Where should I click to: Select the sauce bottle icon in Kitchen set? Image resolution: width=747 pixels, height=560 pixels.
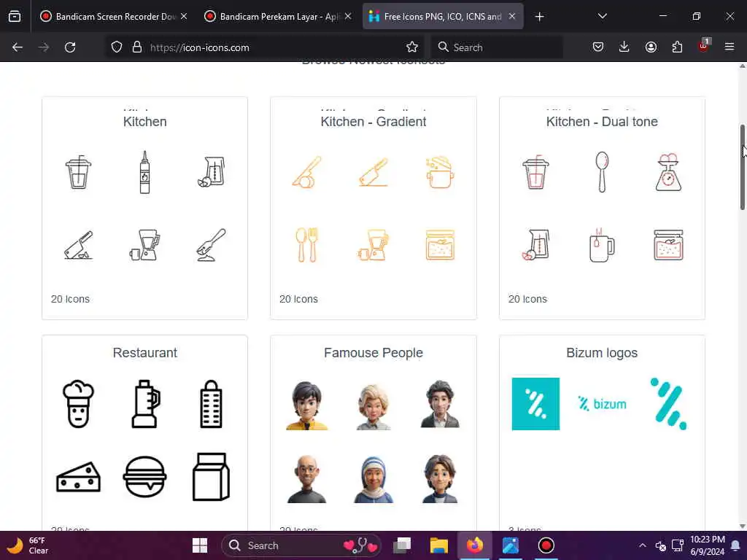(145, 172)
